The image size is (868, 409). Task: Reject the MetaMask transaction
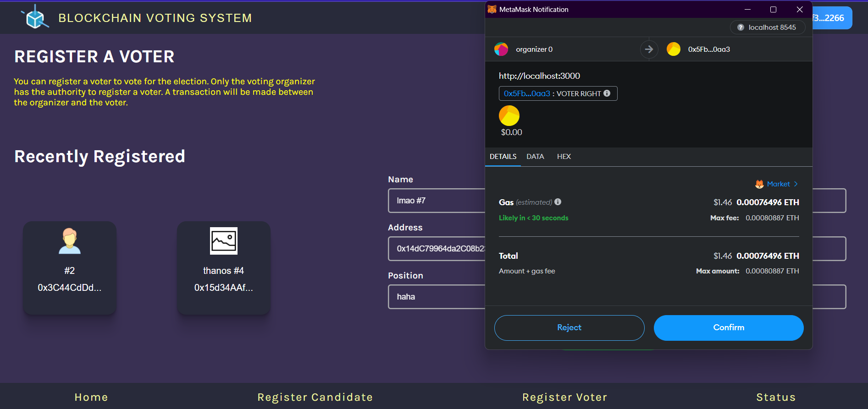(569, 327)
